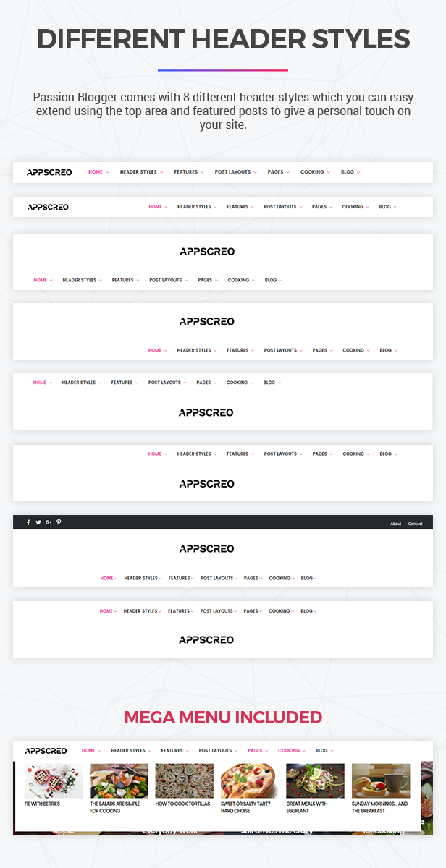Expand the pink Pages dropdown in mega menu header
This screenshot has width=446, height=868.
click(x=258, y=751)
